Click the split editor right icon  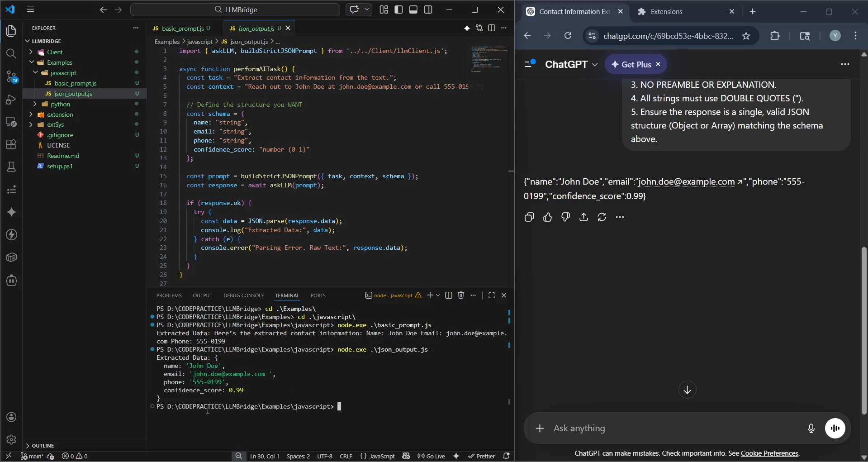tap(492, 28)
